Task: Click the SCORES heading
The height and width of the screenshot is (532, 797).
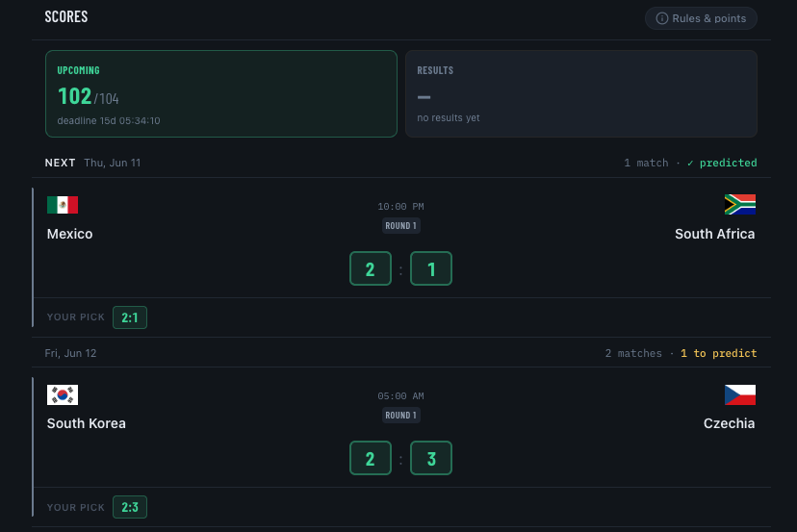Action: (x=66, y=16)
